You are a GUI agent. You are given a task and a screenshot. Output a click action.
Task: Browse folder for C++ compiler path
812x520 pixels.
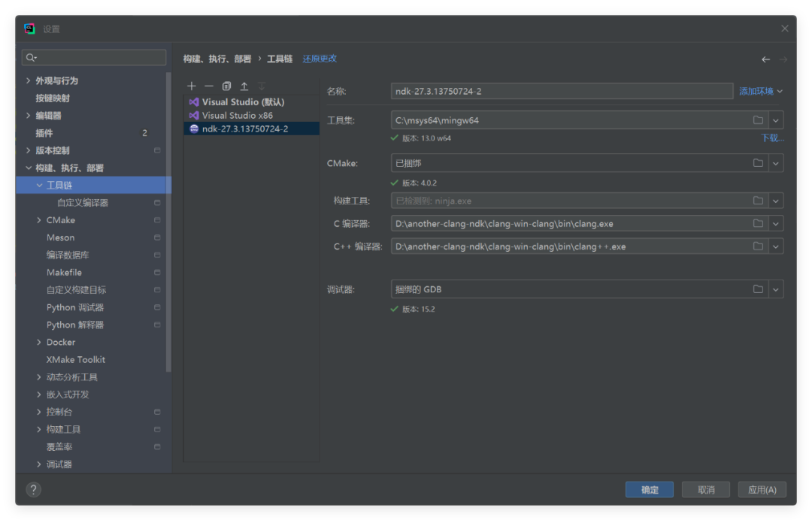point(758,246)
